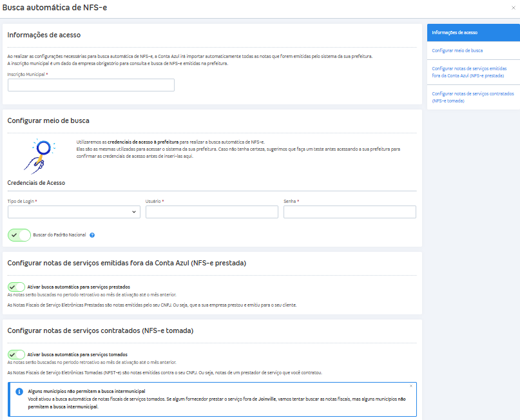
Task: Click the 'Informações de acesso' section heading
Action: pos(44,35)
